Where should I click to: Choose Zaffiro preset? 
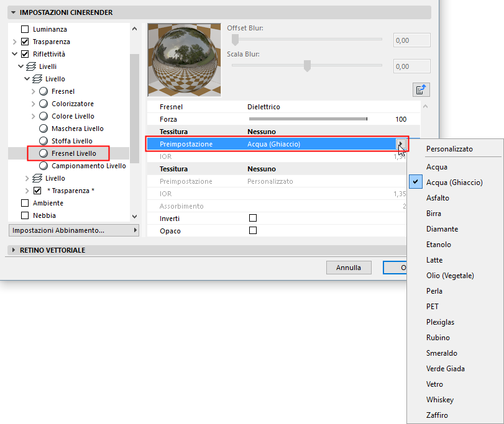(455, 415)
